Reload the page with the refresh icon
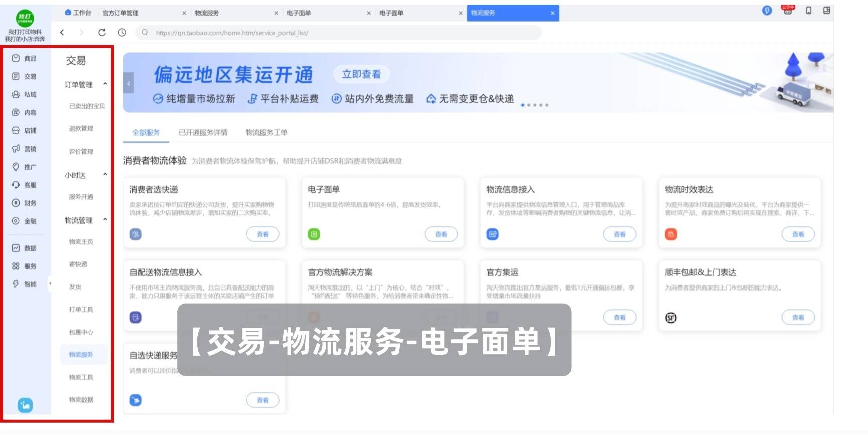Viewport: 868px width, 435px height. coord(102,32)
